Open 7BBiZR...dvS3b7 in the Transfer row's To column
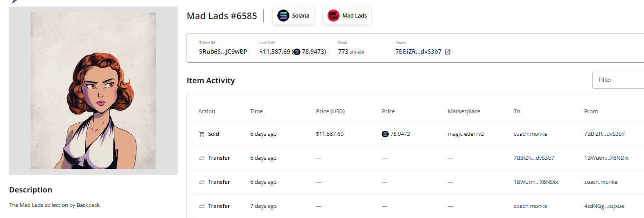Viewport: 644px width, 218px height. click(534, 158)
